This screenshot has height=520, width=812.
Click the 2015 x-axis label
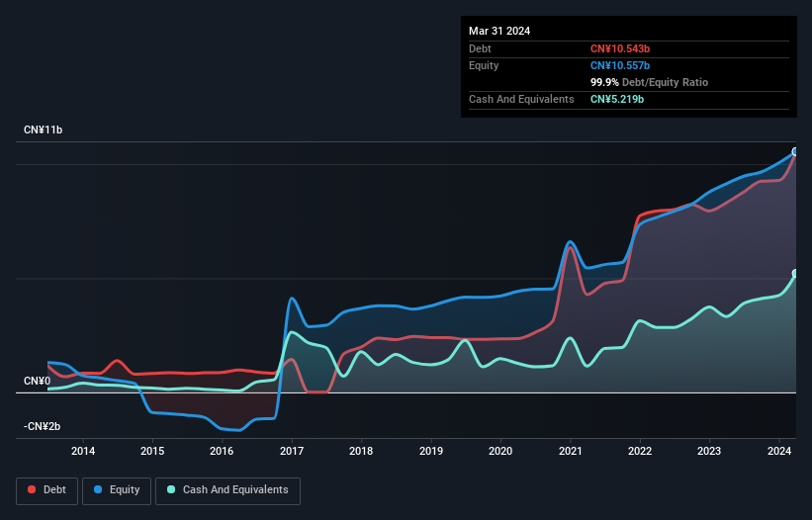click(152, 451)
